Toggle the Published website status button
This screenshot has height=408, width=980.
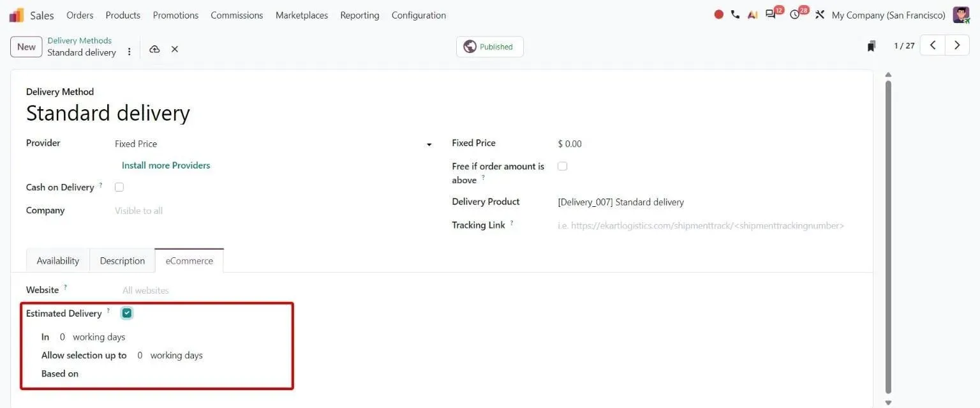tap(489, 47)
